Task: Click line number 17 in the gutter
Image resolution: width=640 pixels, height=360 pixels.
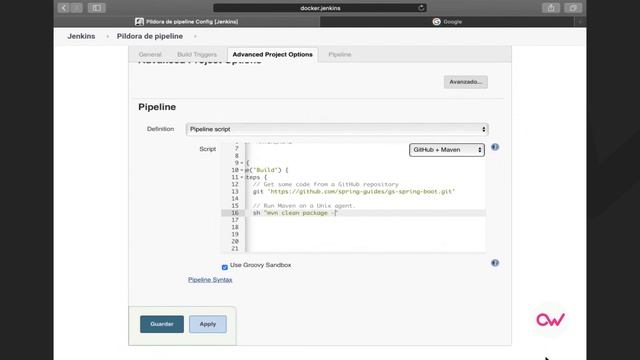Action: point(235,220)
